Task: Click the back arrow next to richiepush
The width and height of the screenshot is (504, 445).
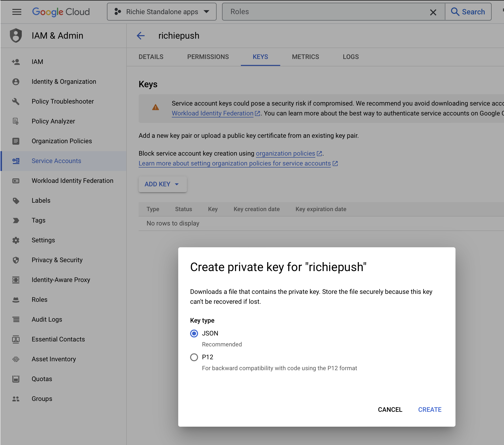Action: click(x=141, y=36)
